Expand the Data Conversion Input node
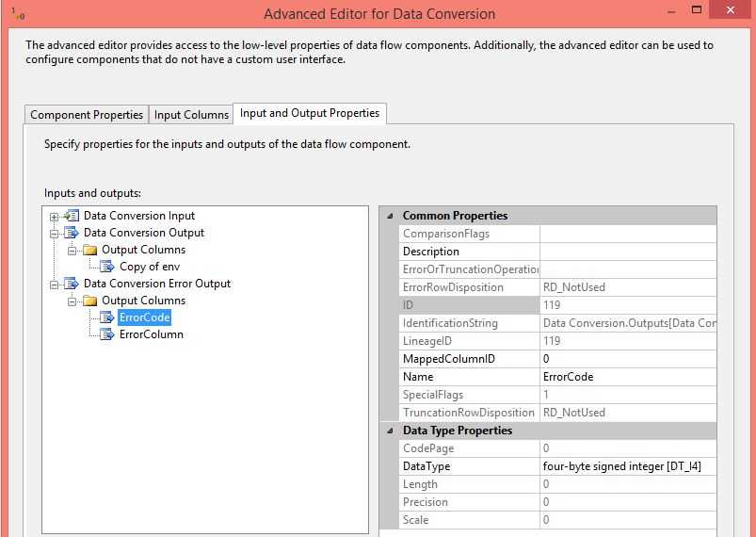Image resolution: width=756 pixels, height=537 pixels. (55, 217)
